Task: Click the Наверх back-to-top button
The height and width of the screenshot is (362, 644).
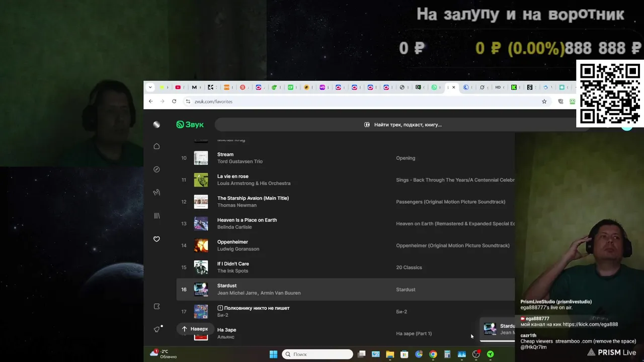Action: (194, 329)
